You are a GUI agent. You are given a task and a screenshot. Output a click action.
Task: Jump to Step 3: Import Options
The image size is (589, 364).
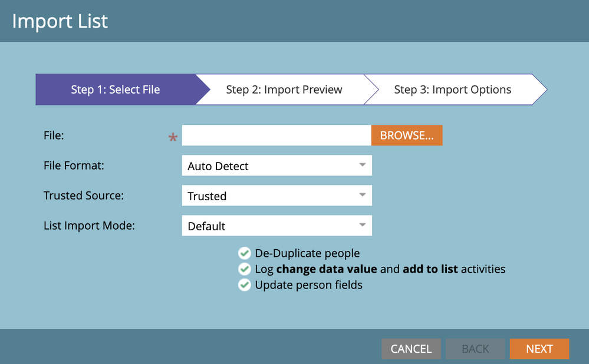coord(452,90)
